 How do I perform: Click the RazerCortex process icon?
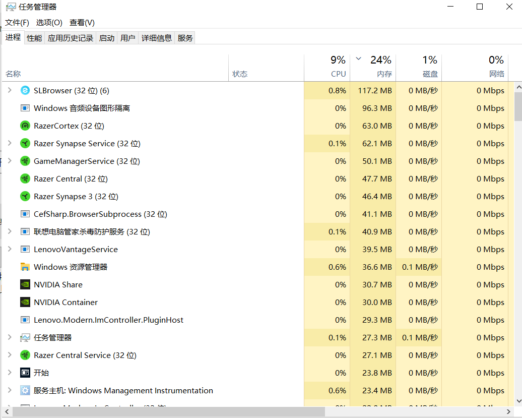click(x=25, y=126)
